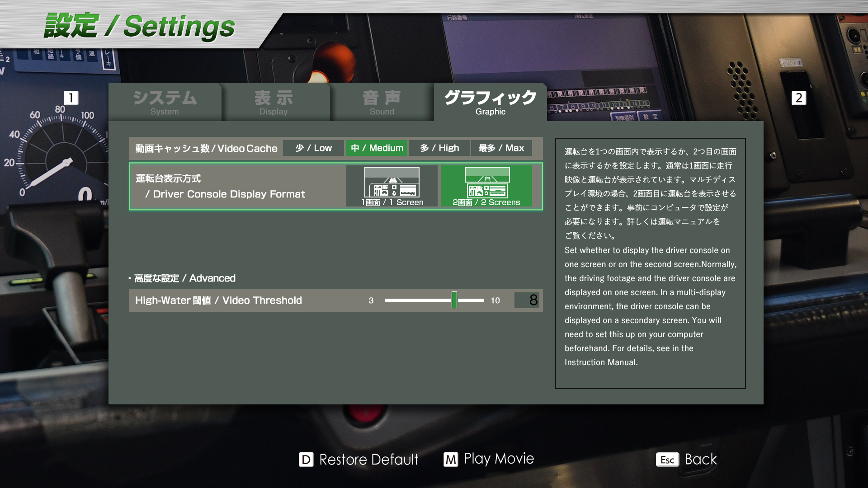Set Video Cache to Low
This screenshot has height=488, width=868.
point(313,148)
